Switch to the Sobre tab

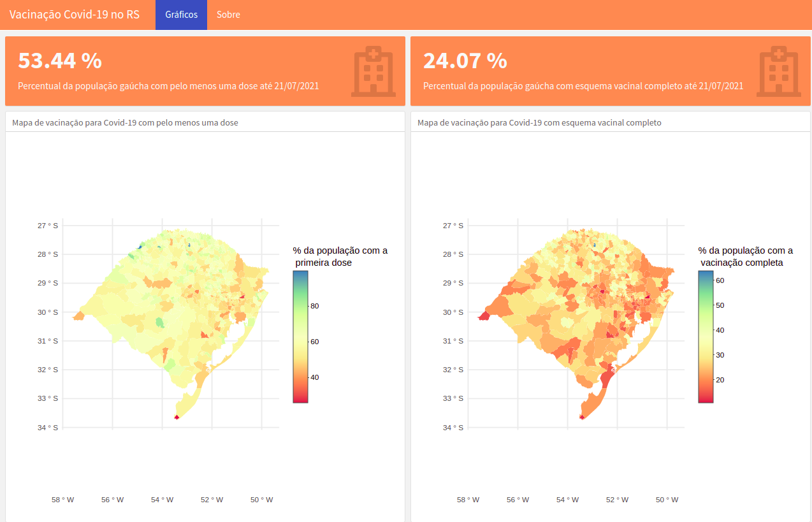pyautogui.click(x=228, y=15)
